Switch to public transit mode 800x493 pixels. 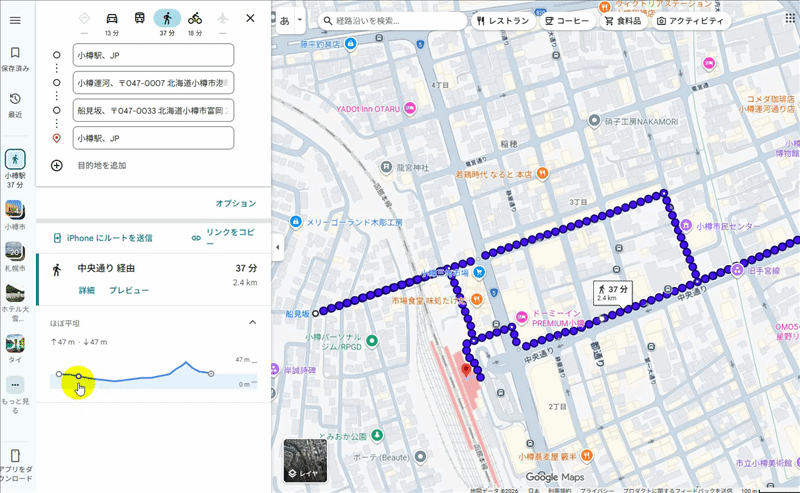click(x=139, y=18)
